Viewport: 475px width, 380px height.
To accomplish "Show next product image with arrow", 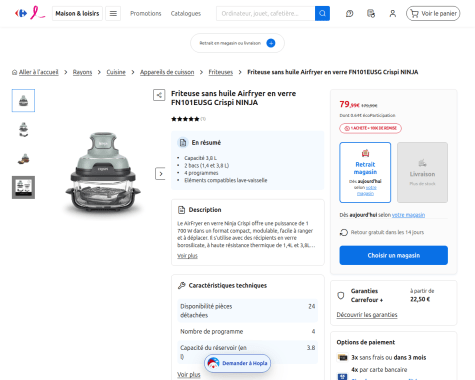I will 160,174.
